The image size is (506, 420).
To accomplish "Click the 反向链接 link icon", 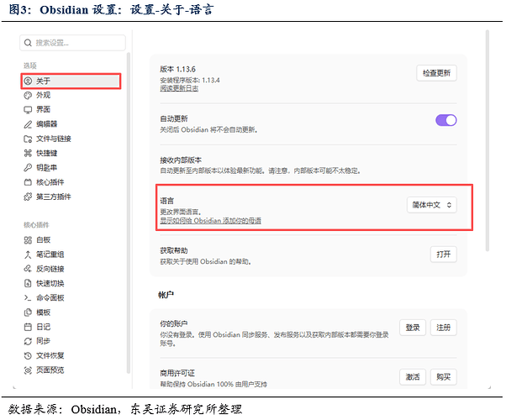I will [x=28, y=269].
